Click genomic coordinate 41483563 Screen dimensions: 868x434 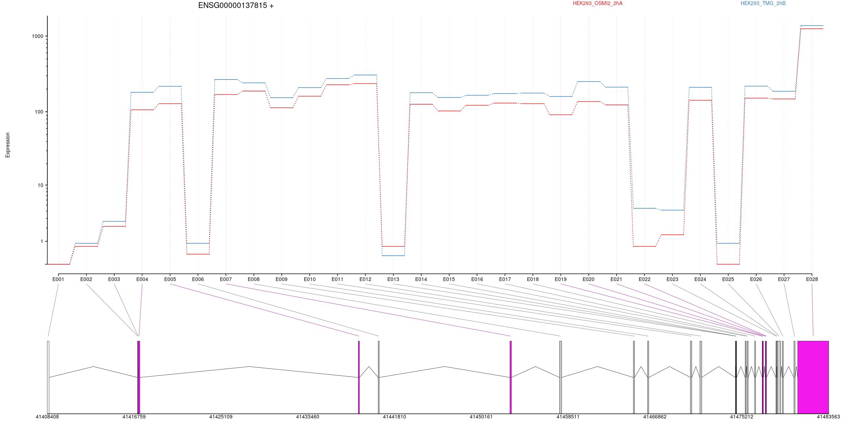(x=828, y=417)
